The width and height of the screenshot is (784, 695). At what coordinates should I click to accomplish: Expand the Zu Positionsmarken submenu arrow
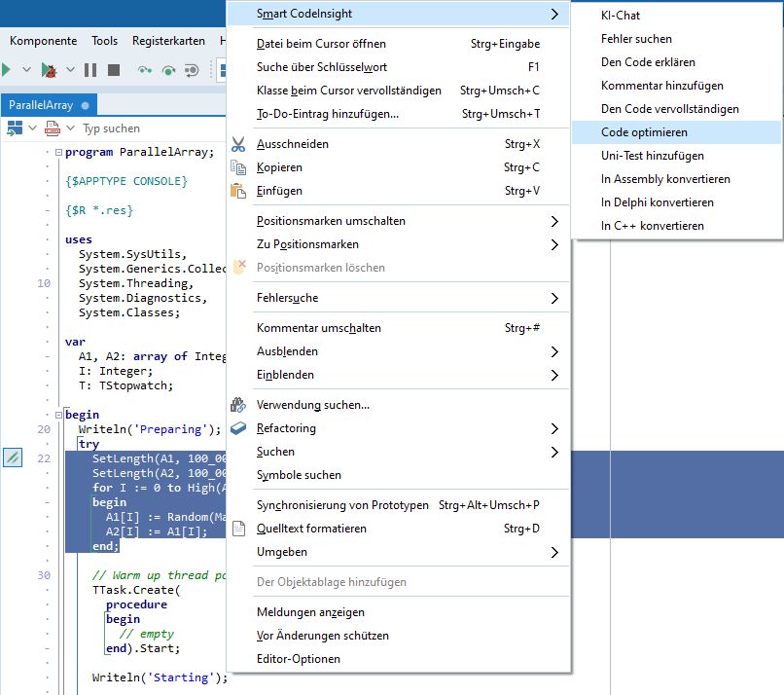click(x=554, y=244)
